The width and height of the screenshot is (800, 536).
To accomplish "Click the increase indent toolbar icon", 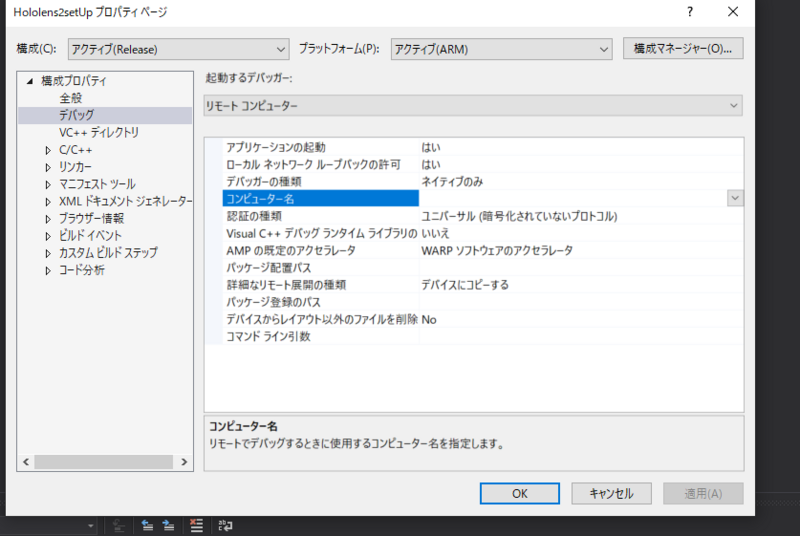I will (x=168, y=525).
